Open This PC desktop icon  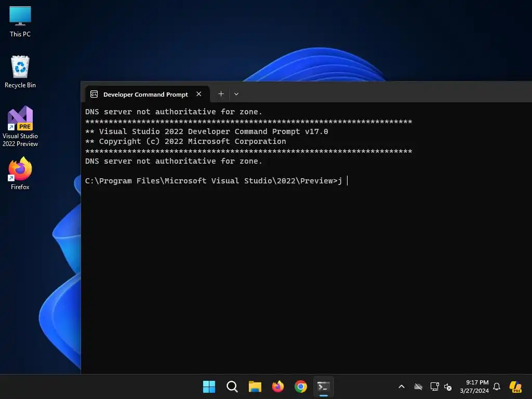(20, 22)
